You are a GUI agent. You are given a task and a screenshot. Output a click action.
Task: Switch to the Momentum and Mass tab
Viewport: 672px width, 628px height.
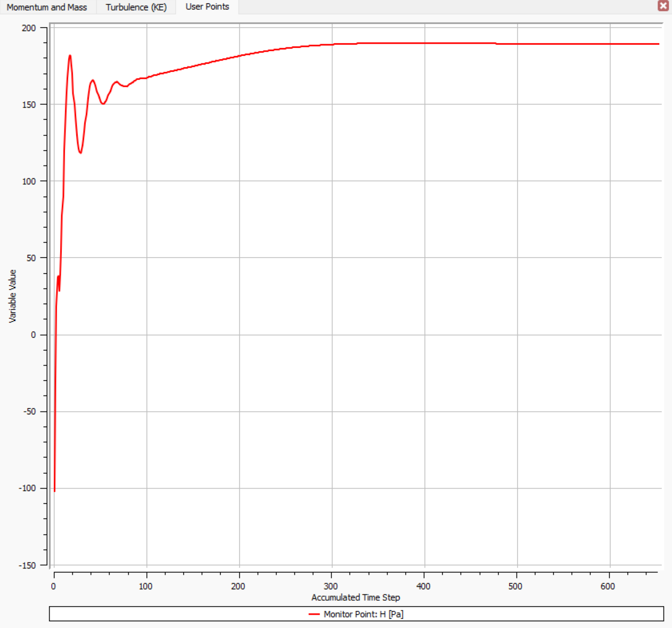click(x=47, y=7)
